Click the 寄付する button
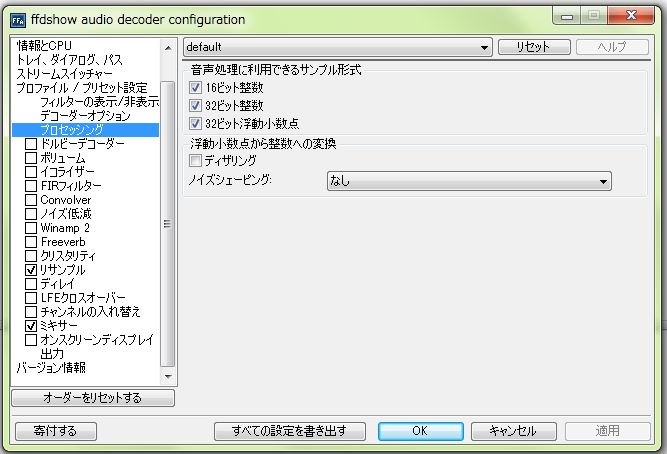Viewport: 667px width, 454px height. point(56,431)
